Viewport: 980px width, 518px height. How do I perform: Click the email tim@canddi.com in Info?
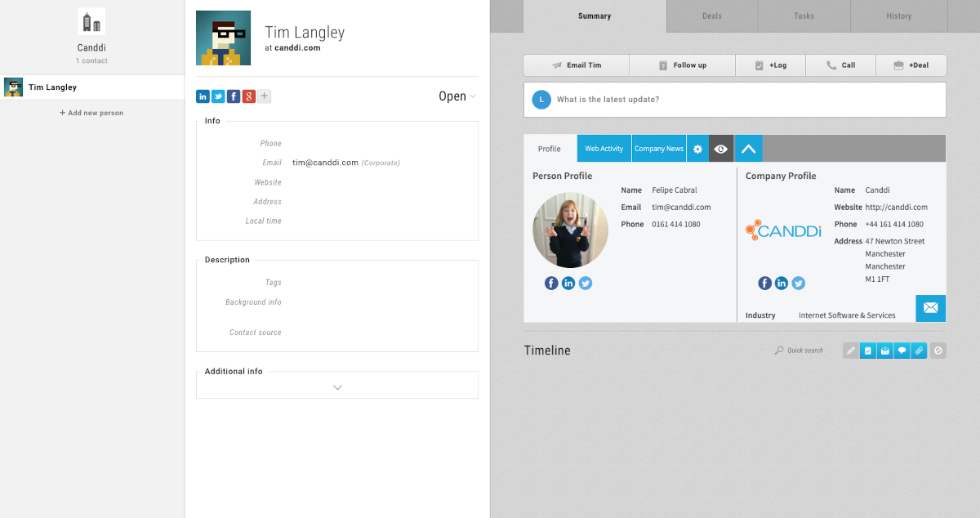(x=325, y=163)
